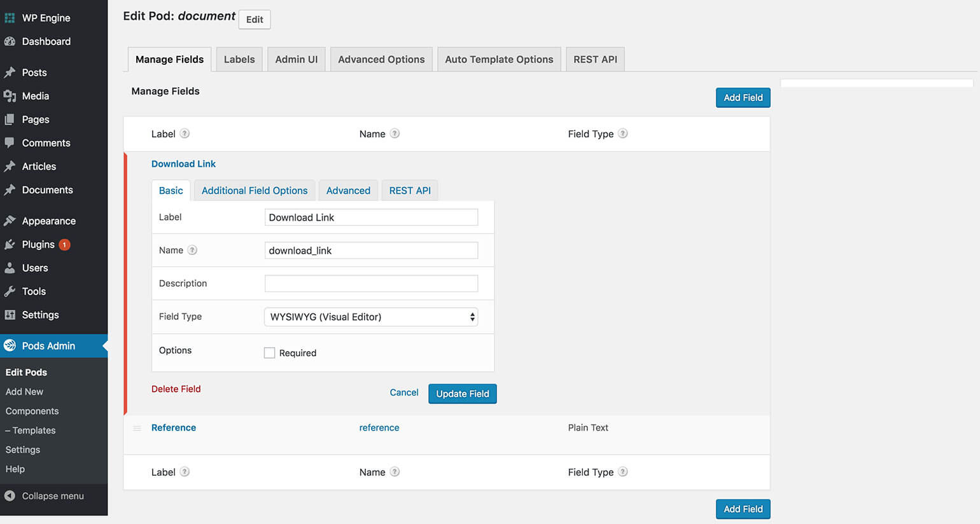This screenshot has width=980, height=524.
Task: Open the Reference field label link
Action: pyautogui.click(x=174, y=427)
